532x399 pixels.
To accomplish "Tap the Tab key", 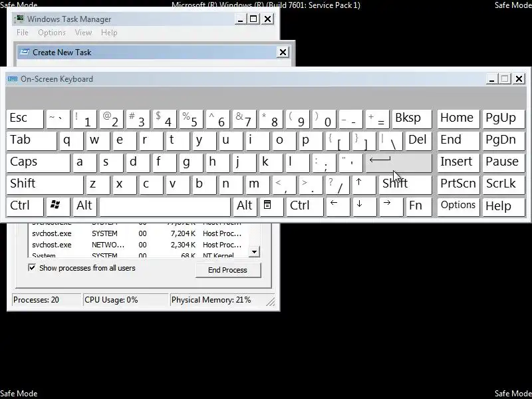I will tap(31, 141).
